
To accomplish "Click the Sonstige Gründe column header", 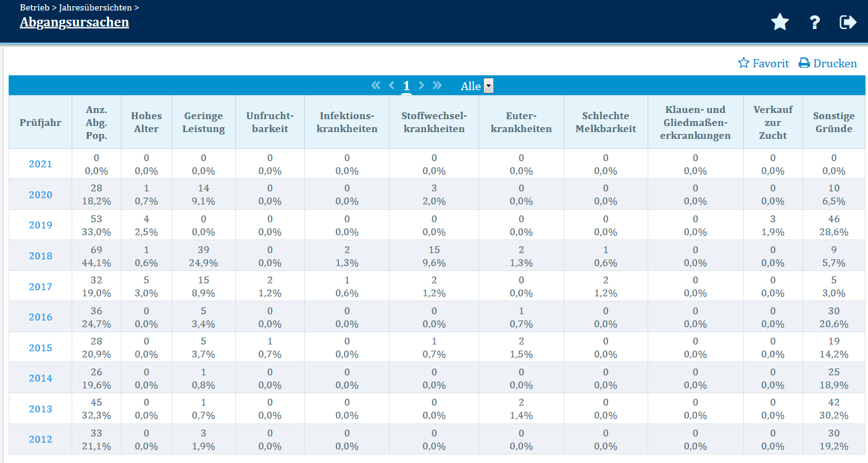I will [833, 122].
